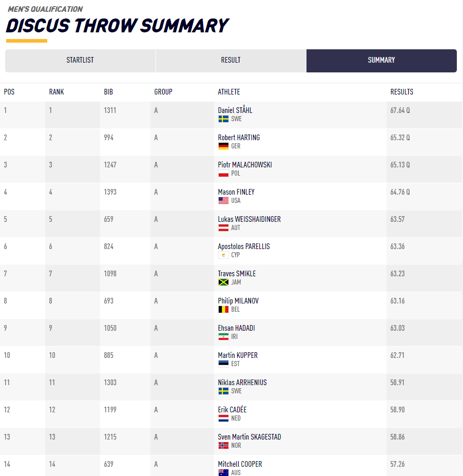Click the Polish flag under Piotr Malachowski

click(223, 173)
